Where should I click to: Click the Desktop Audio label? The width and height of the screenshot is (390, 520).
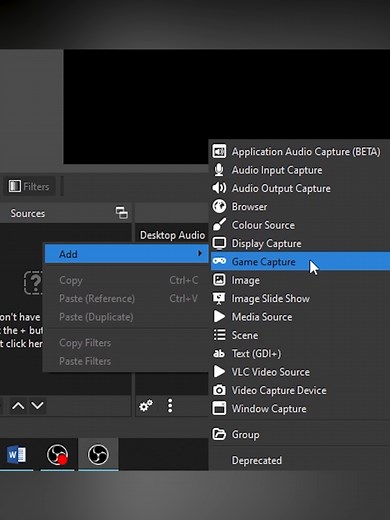(x=172, y=235)
